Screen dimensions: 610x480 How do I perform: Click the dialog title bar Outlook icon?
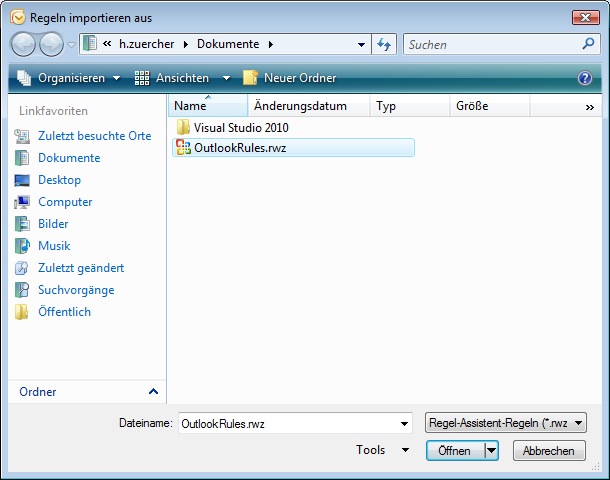(18, 18)
